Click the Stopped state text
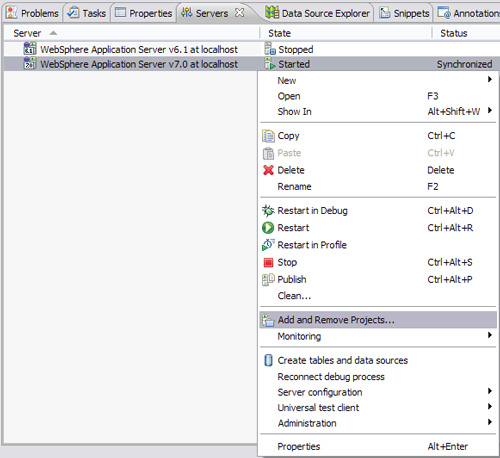The image size is (500, 458). coord(296,50)
